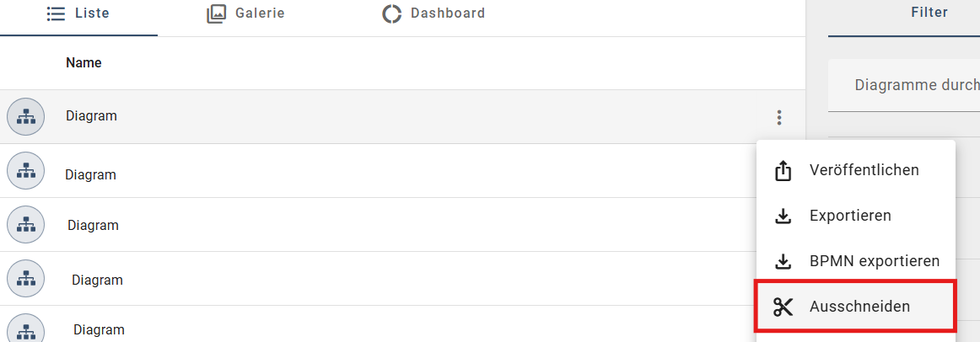Choose BPMN exportieren menu entry
This screenshot has height=342, width=980.
[x=874, y=261]
